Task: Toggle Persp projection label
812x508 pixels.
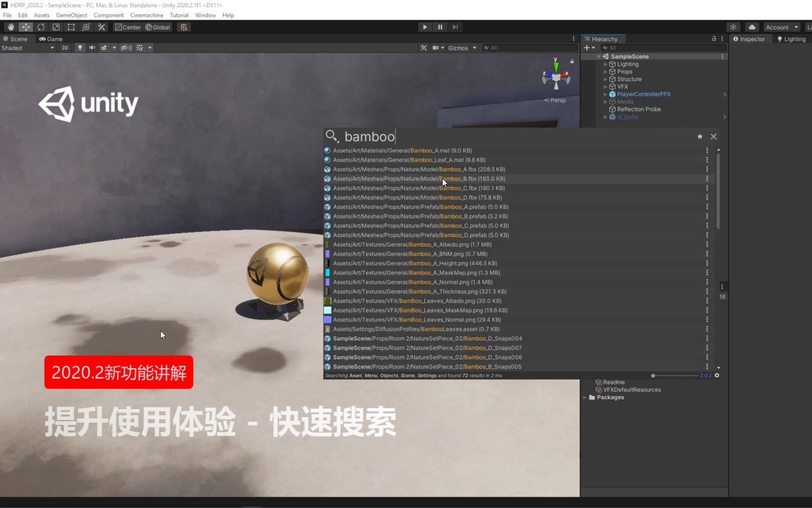Action: (555, 101)
